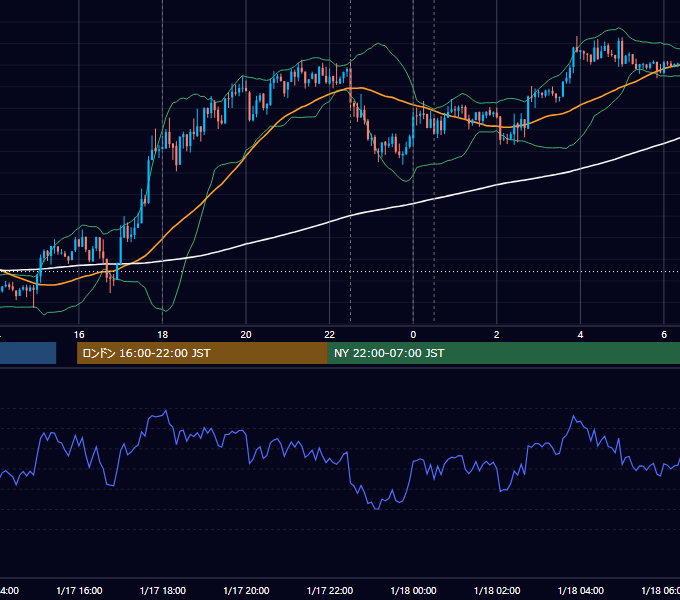
Task: Click the ロンドン 16:00-22:00 JST session bar
Action: (x=202, y=353)
